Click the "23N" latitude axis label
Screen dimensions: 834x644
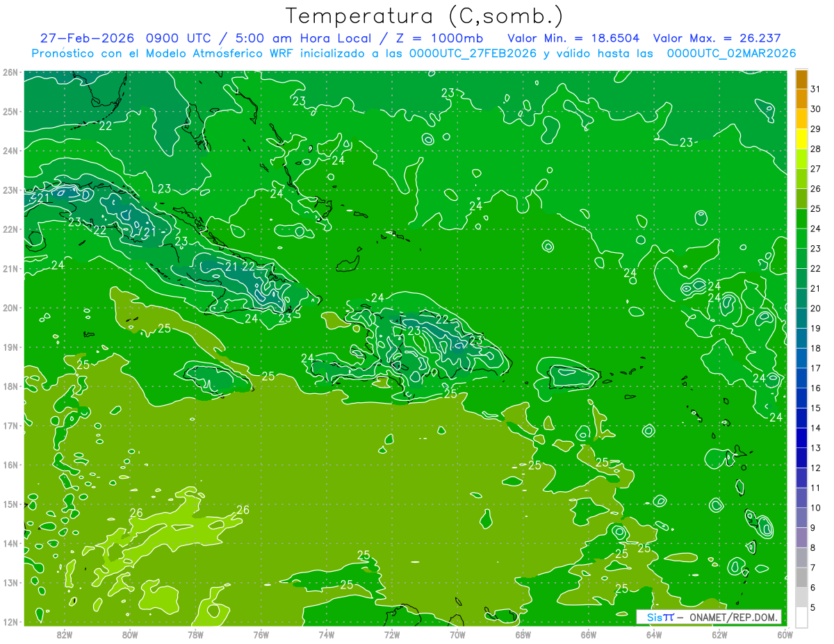(x=10, y=190)
